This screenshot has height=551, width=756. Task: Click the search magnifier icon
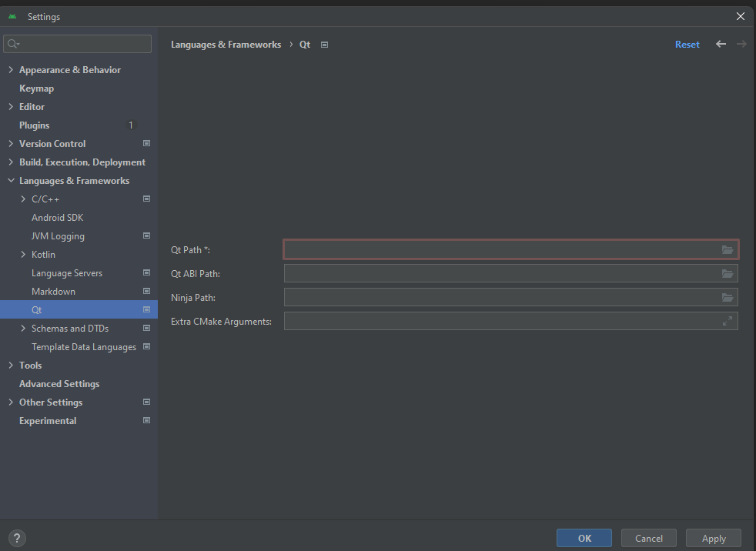coord(13,44)
